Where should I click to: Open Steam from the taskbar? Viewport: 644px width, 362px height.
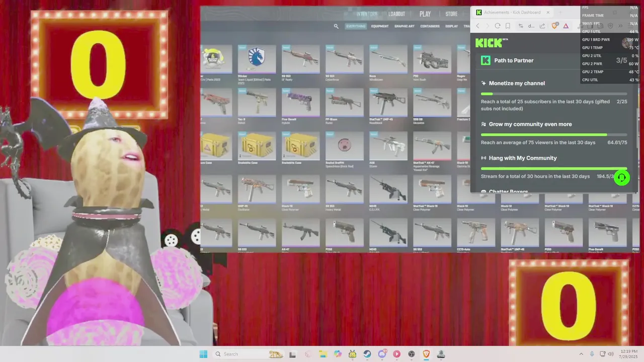[x=367, y=354]
